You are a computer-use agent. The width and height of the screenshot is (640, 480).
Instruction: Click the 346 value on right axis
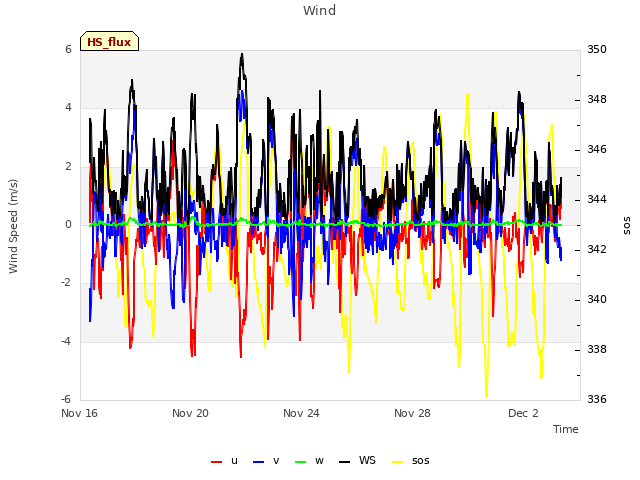click(x=597, y=149)
